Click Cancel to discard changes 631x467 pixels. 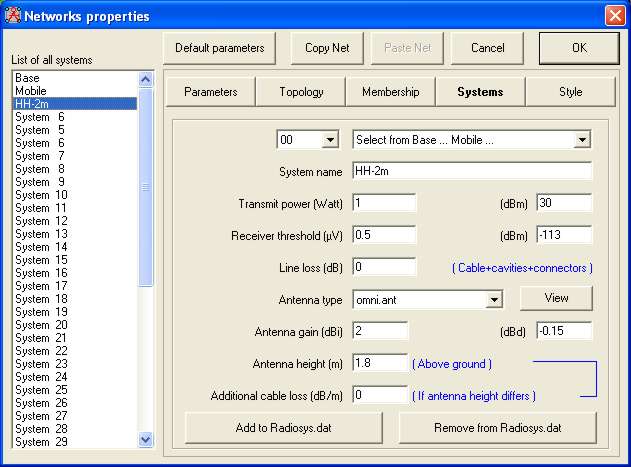pos(487,48)
